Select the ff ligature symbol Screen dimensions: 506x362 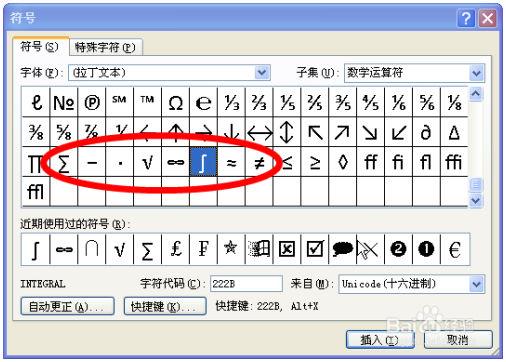coord(371,162)
